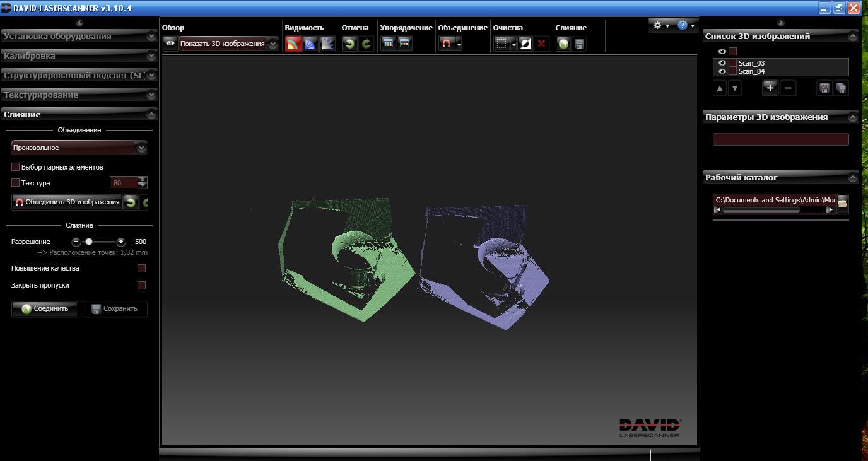Open Установка оборудования section
This screenshot has width=868, height=461.
coord(79,36)
